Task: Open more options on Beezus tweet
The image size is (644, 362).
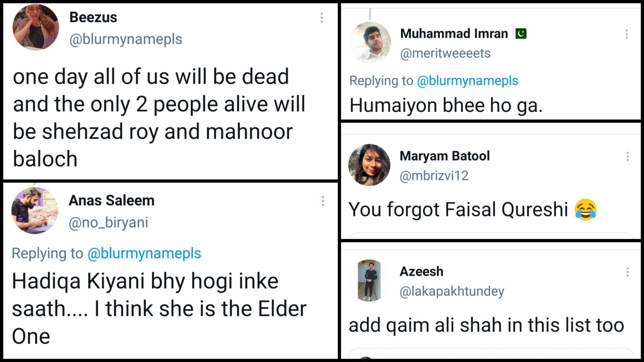Action: [321, 18]
